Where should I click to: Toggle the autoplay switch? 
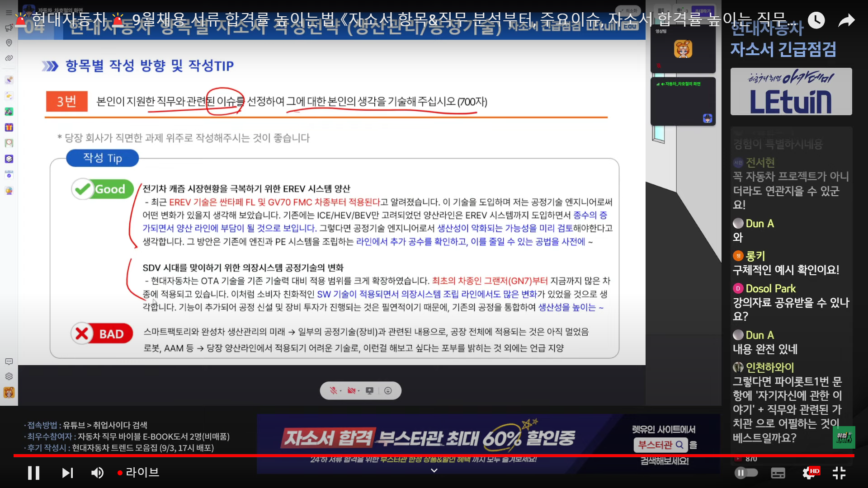(746, 473)
